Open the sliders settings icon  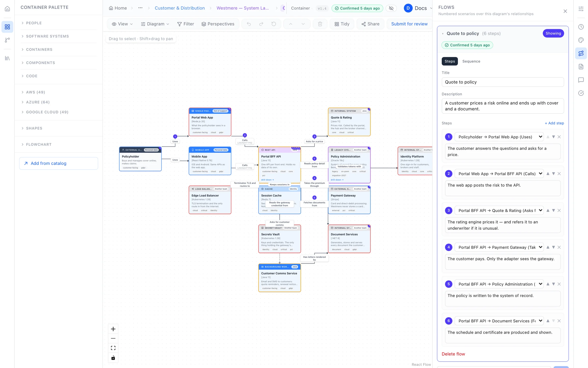coord(581,9)
